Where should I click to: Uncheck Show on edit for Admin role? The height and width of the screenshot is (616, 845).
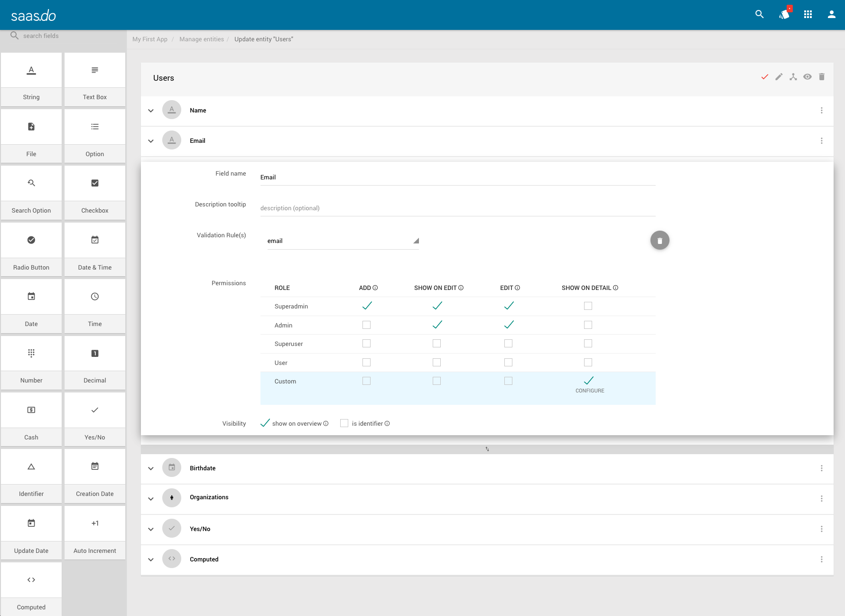point(436,325)
